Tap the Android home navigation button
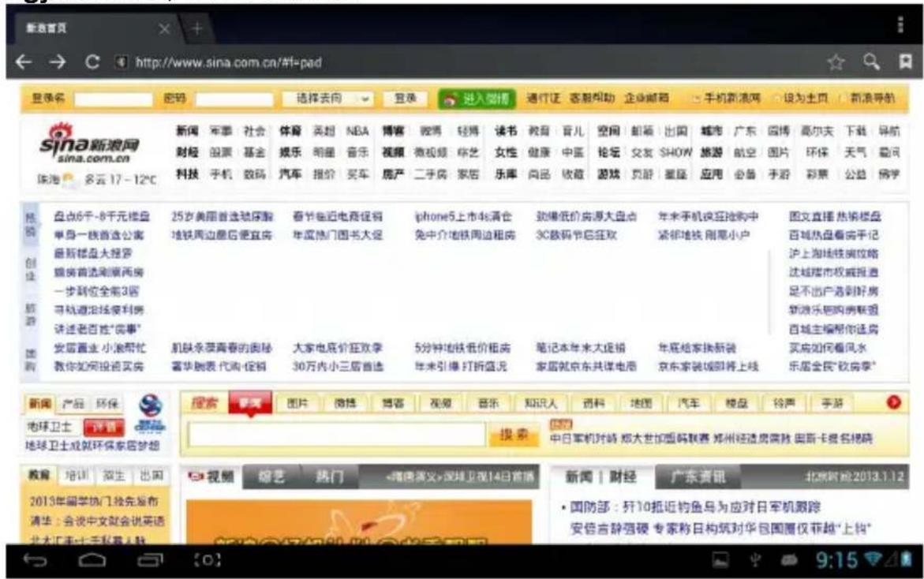This screenshot has height=579, width=924. [92, 559]
